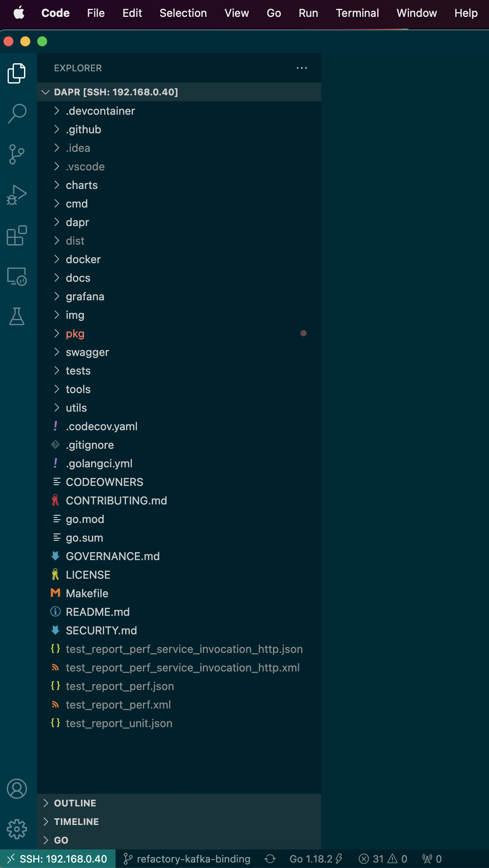This screenshot has height=868, width=489.
Task: Click the synchronize changes icon in status bar
Action: tap(270, 859)
